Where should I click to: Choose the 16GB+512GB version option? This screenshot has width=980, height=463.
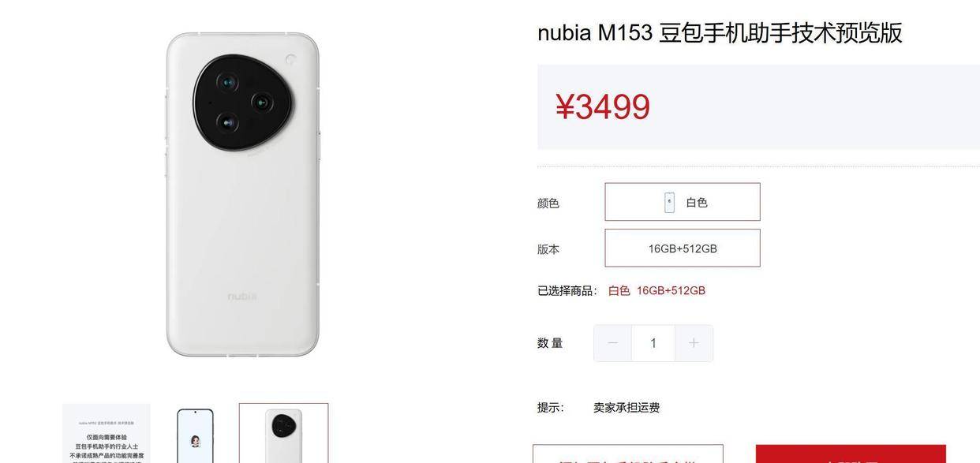click(683, 248)
